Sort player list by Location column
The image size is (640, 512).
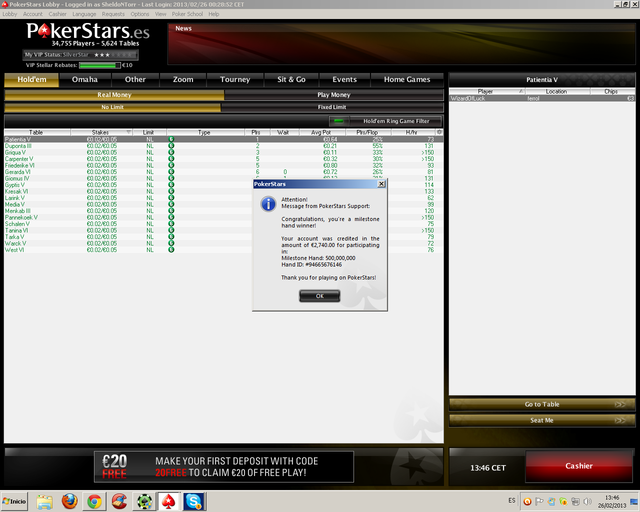(557, 91)
